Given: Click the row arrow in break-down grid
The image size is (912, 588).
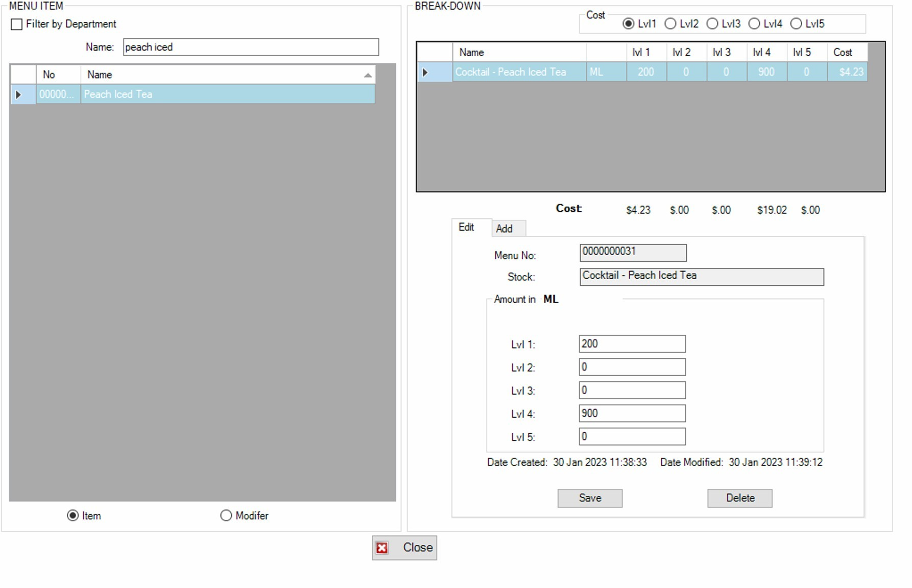Looking at the screenshot, I should 425,72.
